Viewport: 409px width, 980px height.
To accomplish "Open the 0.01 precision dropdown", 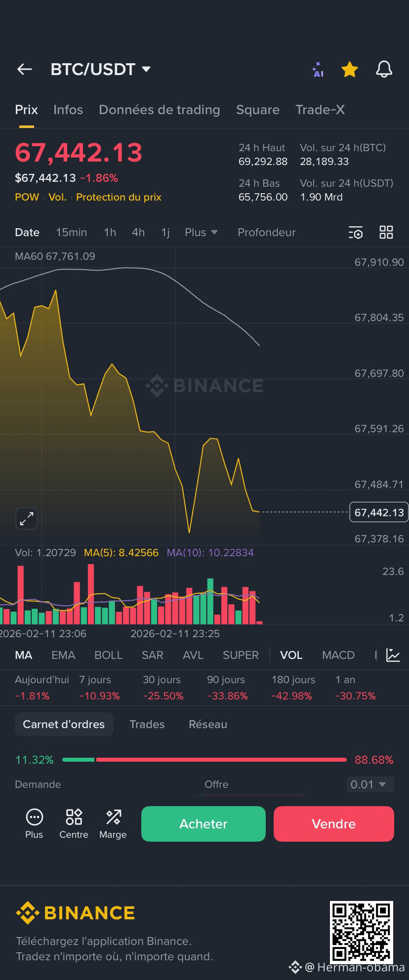I will 370,784.
